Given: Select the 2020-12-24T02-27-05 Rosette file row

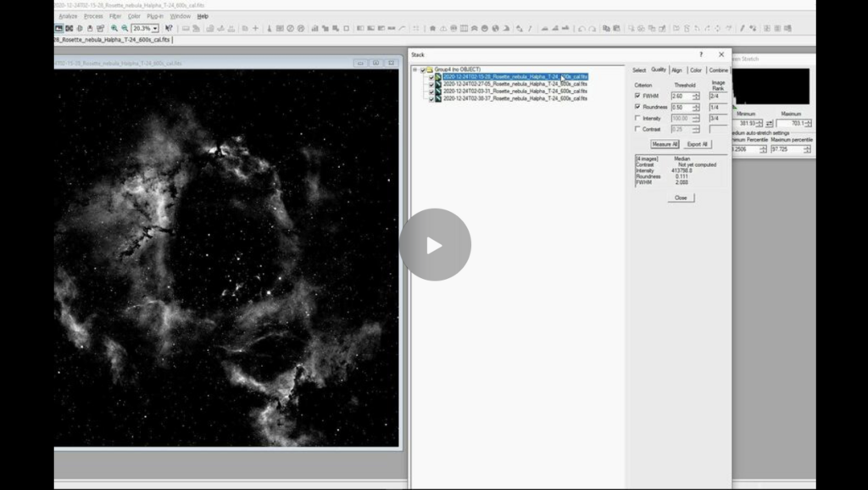Looking at the screenshot, I should pos(515,84).
